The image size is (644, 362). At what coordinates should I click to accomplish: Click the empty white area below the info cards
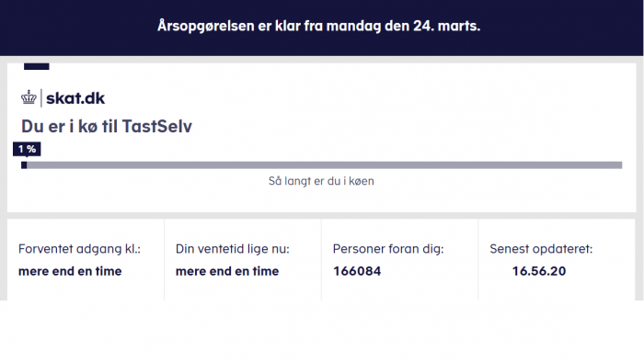pyautogui.click(x=322, y=332)
